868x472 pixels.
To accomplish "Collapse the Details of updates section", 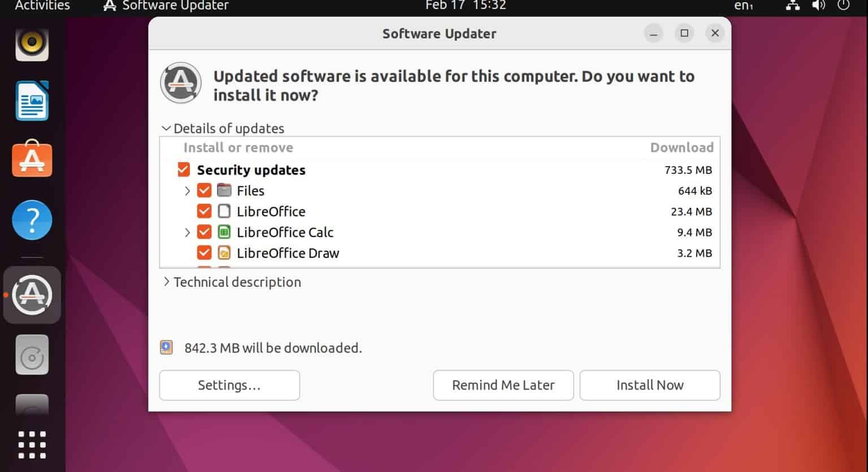I will click(166, 128).
